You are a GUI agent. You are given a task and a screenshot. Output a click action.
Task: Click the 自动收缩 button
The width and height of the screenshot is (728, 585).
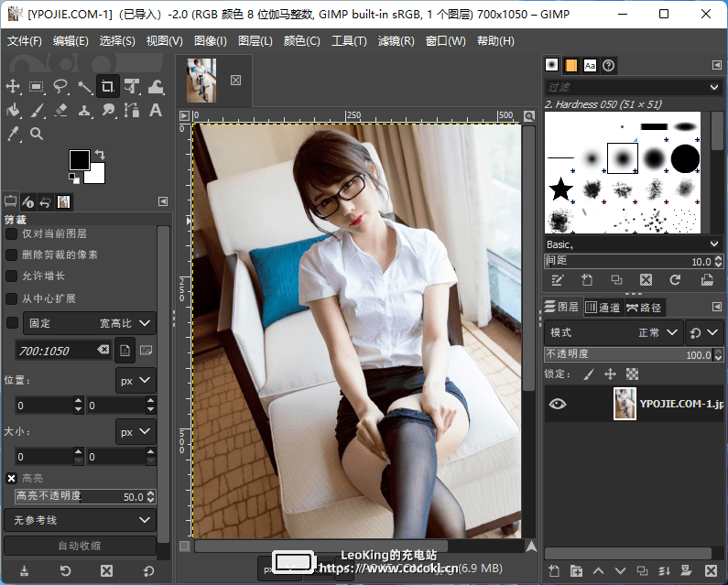click(x=80, y=546)
